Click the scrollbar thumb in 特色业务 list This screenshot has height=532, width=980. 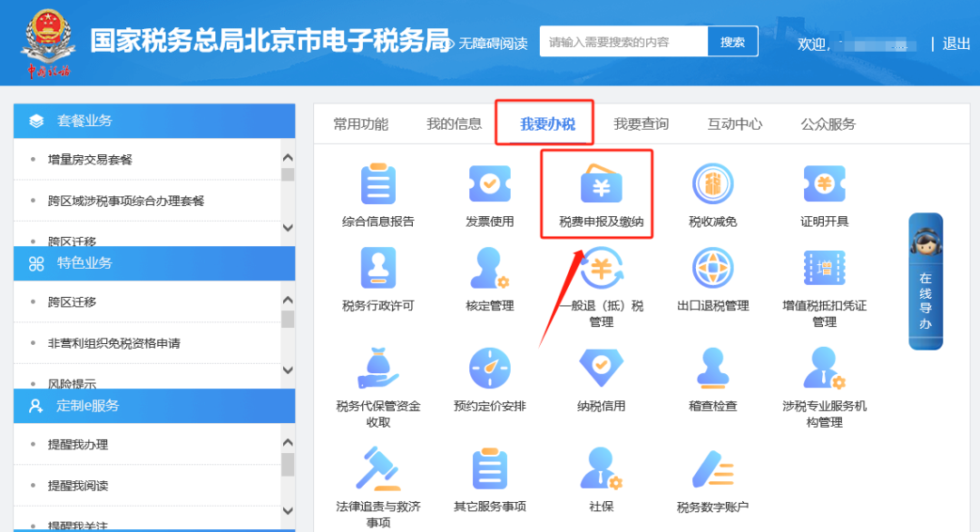[288, 319]
